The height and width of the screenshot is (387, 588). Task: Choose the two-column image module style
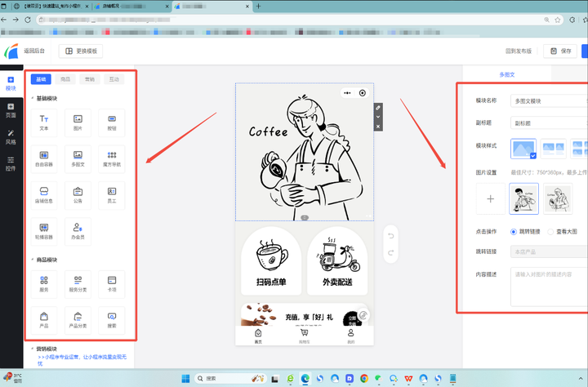[x=554, y=149]
